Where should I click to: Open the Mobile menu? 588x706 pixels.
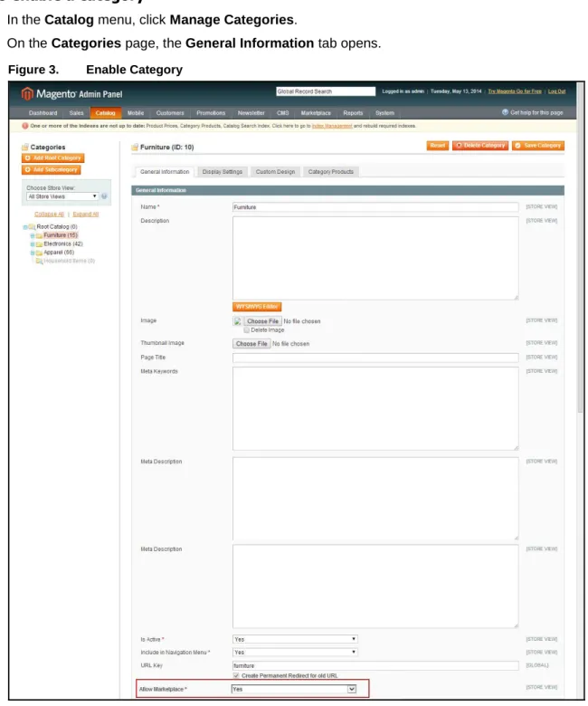(136, 113)
